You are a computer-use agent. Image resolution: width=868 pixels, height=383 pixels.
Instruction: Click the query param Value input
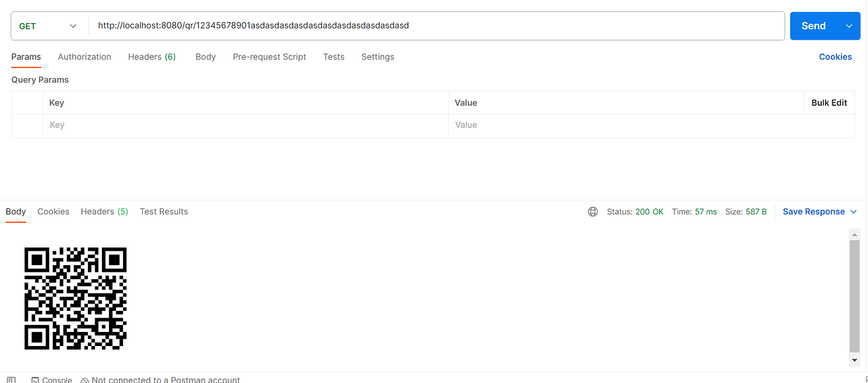coord(651,125)
